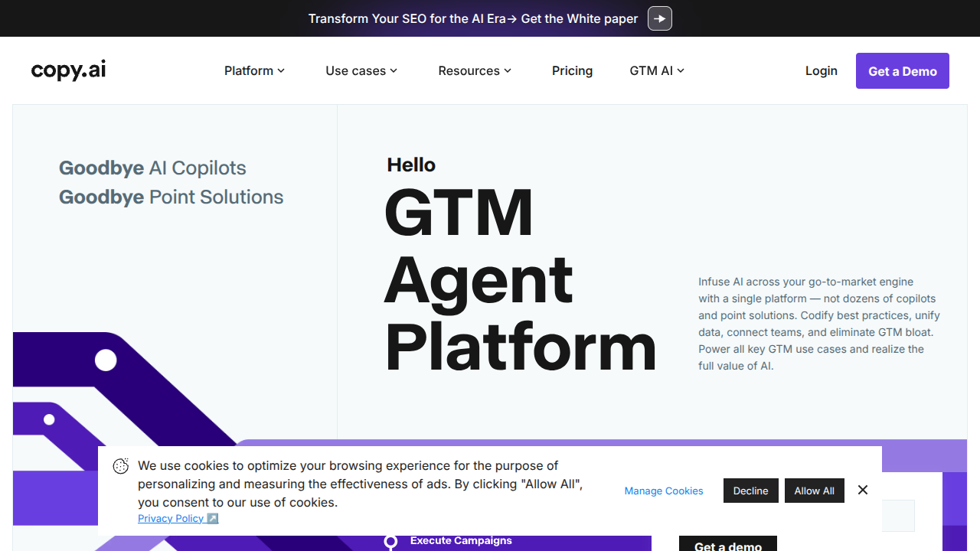
Task: Open the Privacy Policy link
Action: point(170,518)
